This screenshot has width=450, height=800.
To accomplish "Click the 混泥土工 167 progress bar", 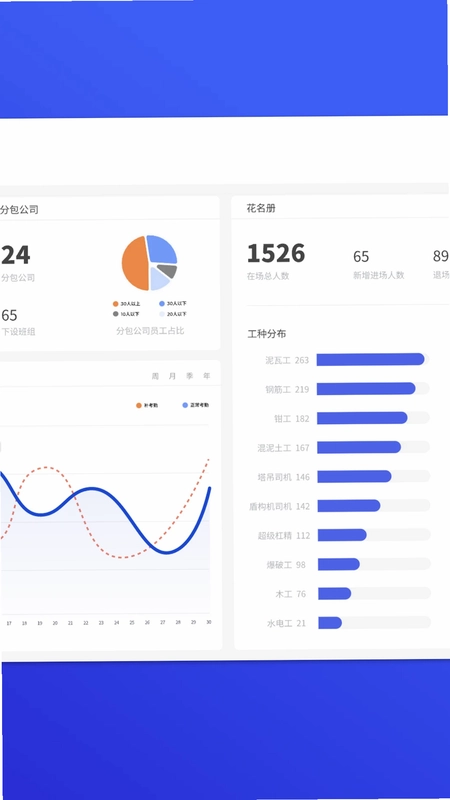I will (373, 447).
